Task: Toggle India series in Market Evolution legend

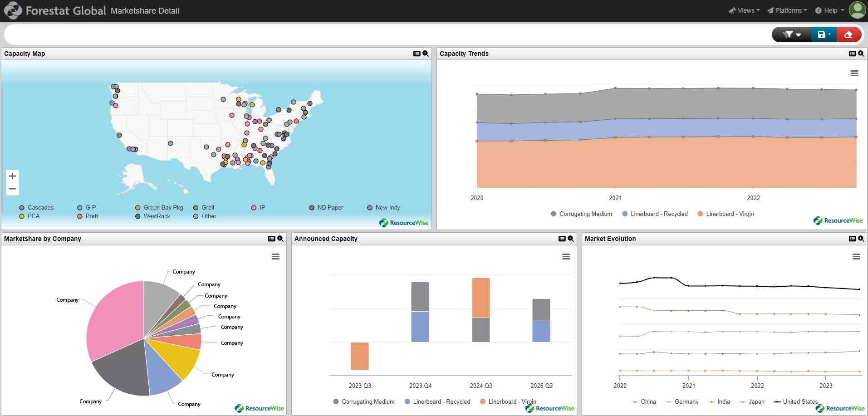Action: (x=719, y=402)
